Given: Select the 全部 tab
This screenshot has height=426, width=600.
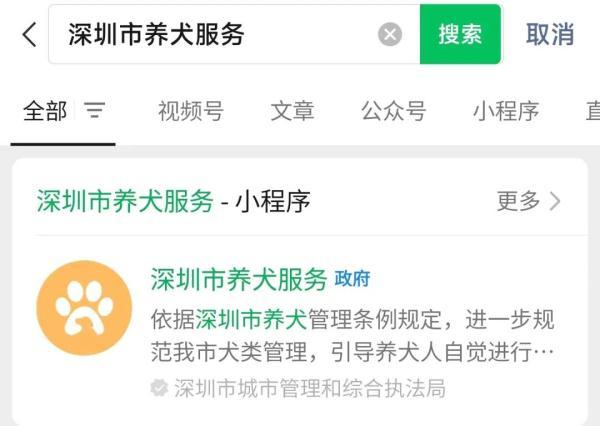Looking at the screenshot, I should (x=45, y=111).
